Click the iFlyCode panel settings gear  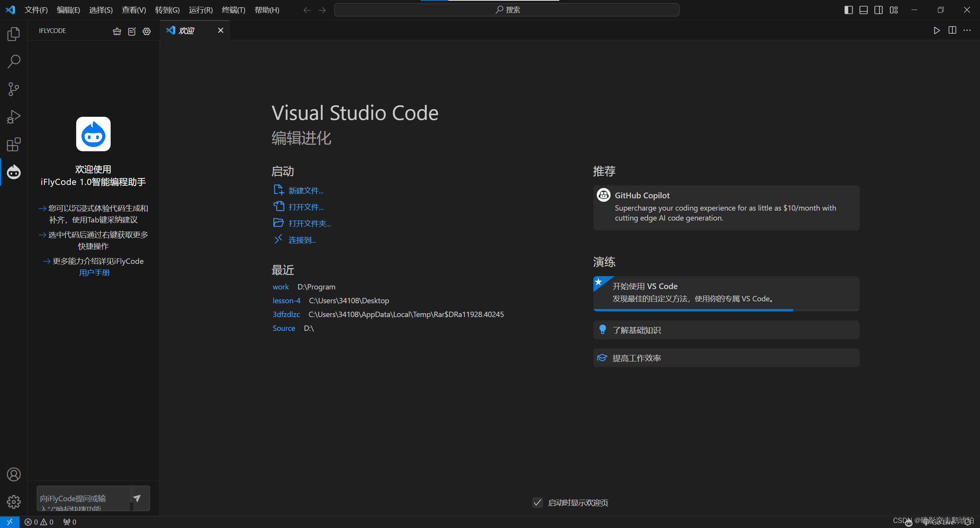pos(147,31)
